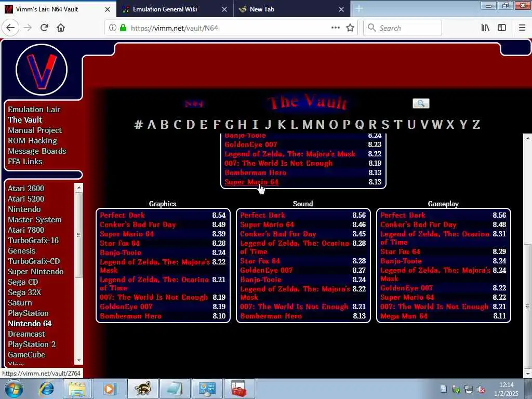Jump to letter Z in the alphabet index
The image size is (532, 399).
[x=476, y=125]
